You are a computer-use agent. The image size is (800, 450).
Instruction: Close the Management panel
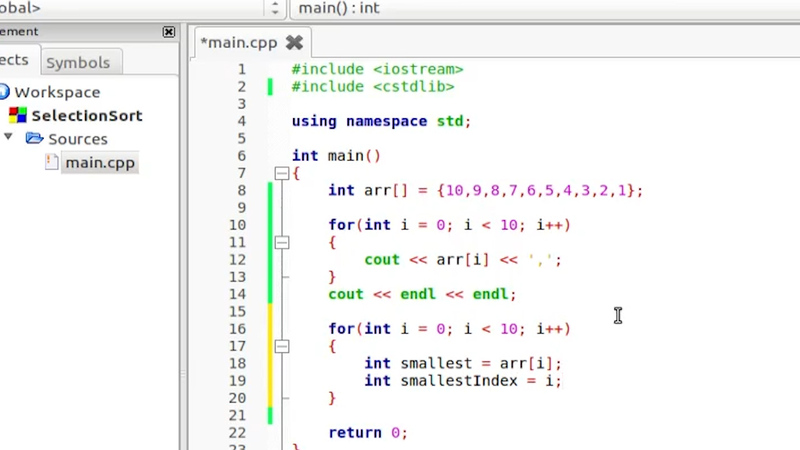pos(168,32)
